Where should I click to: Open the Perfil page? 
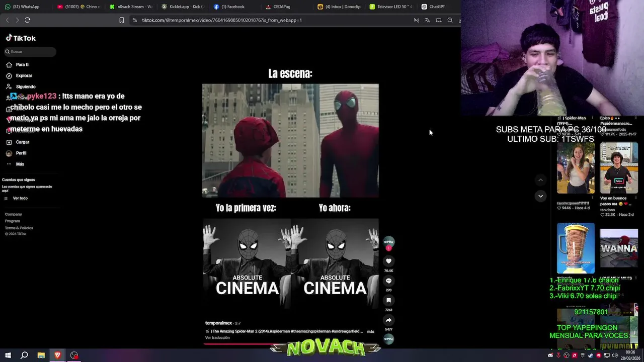click(x=16, y=153)
